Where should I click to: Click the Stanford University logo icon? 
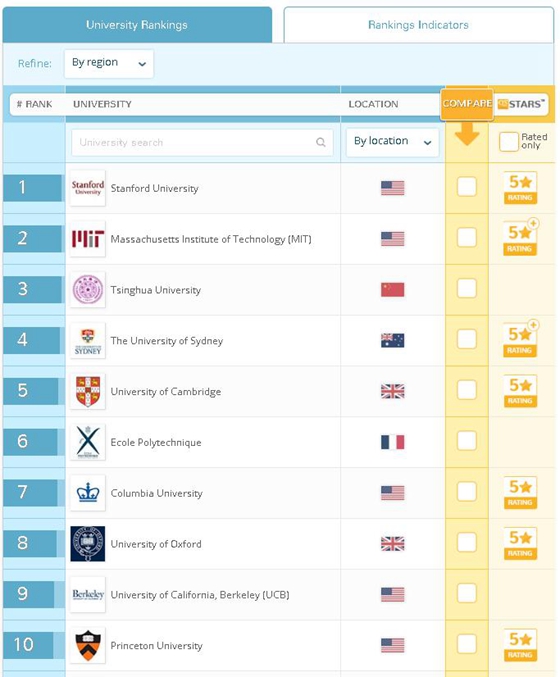(88, 188)
